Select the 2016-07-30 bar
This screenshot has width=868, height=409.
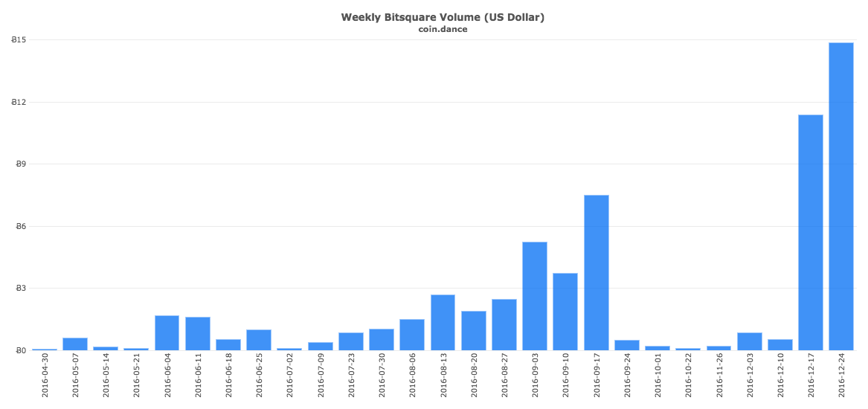[381, 339]
